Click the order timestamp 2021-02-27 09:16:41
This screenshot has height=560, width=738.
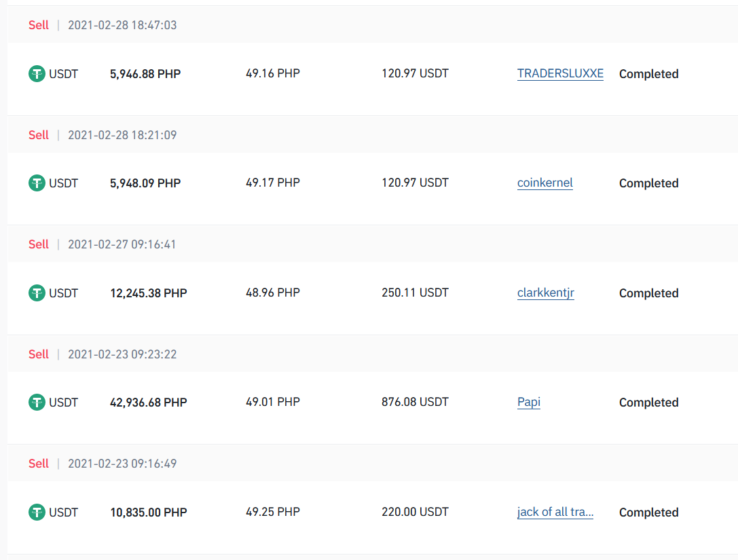[x=122, y=244]
